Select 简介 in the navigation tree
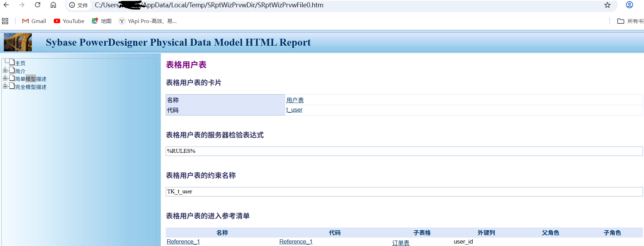The width and height of the screenshot is (644, 246). coord(20,71)
